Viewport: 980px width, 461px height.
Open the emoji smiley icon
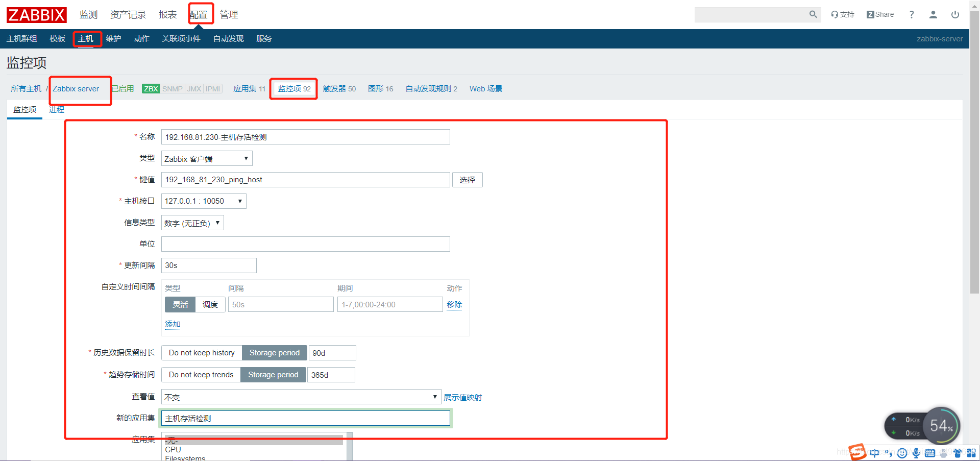(x=902, y=453)
